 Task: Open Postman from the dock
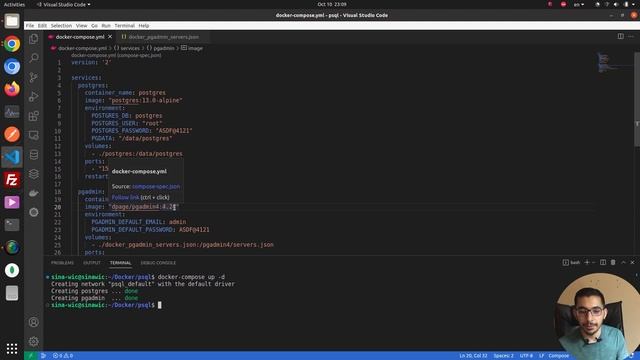(12, 134)
